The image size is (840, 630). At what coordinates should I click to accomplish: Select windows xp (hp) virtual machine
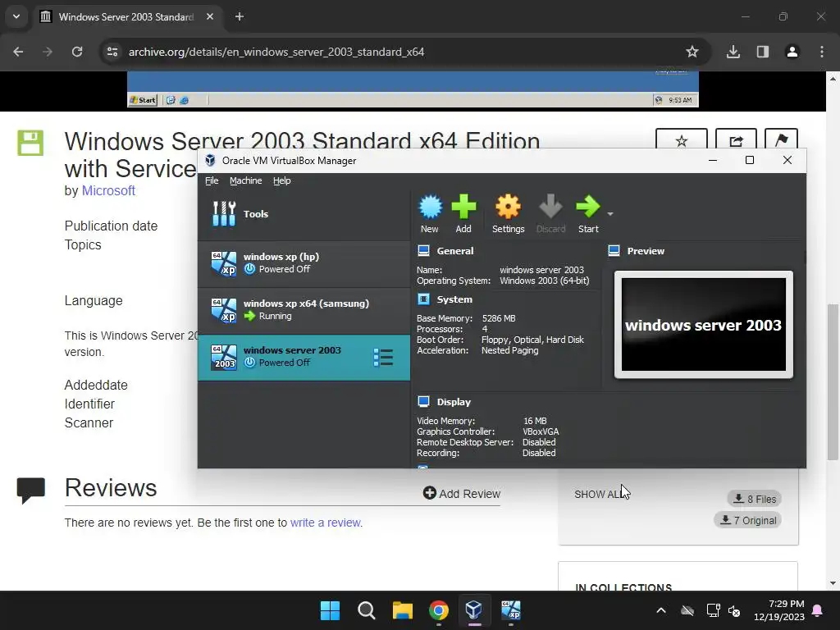pyautogui.click(x=304, y=263)
